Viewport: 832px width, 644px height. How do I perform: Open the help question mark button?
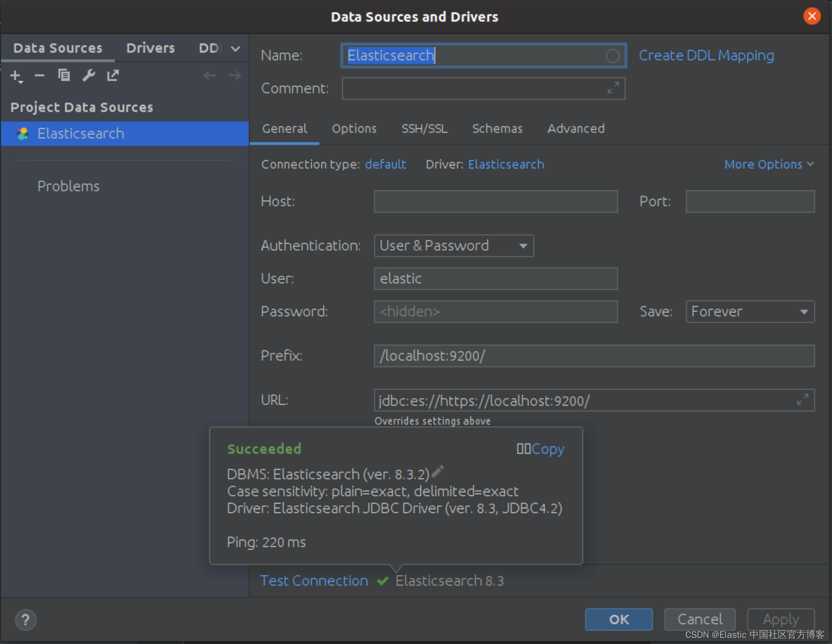click(25, 620)
